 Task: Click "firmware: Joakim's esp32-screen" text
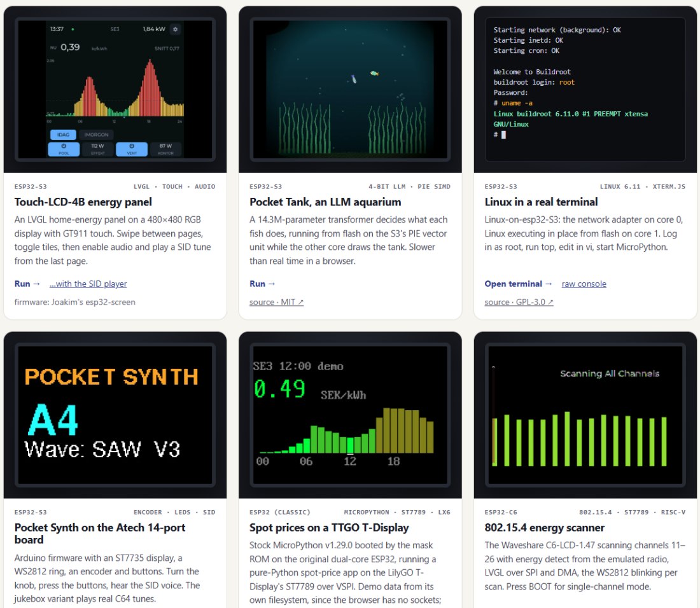[x=74, y=302]
